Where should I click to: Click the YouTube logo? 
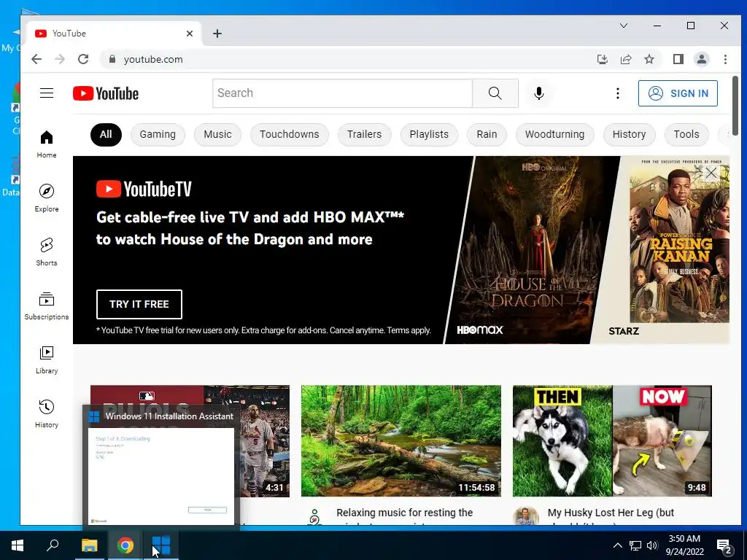point(106,93)
